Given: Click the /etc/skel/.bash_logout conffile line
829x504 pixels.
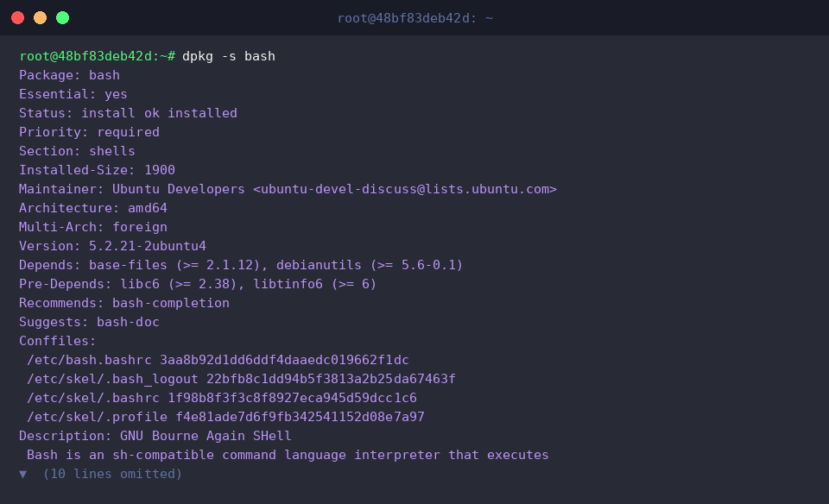Looking at the screenshot, I should point(241,380).
